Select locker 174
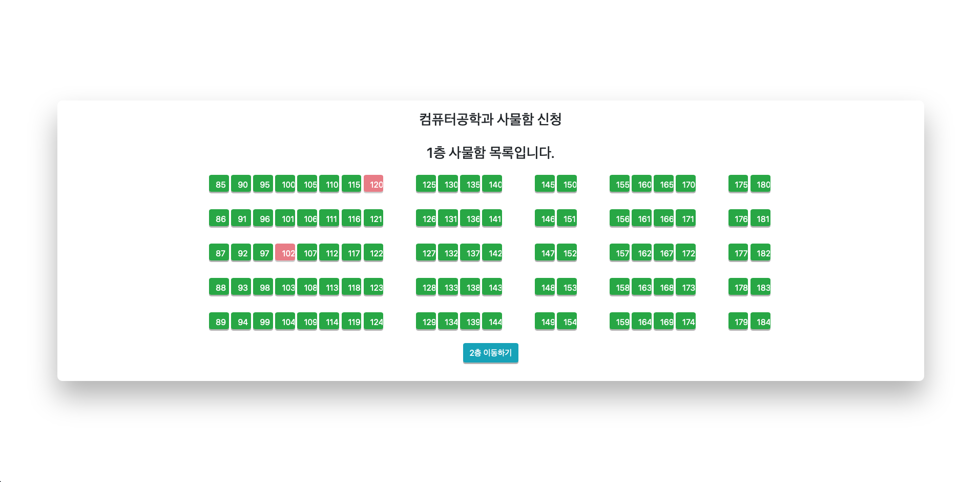Image resolution: width=980 pixels, height=482 pixels. coord(685,322)
